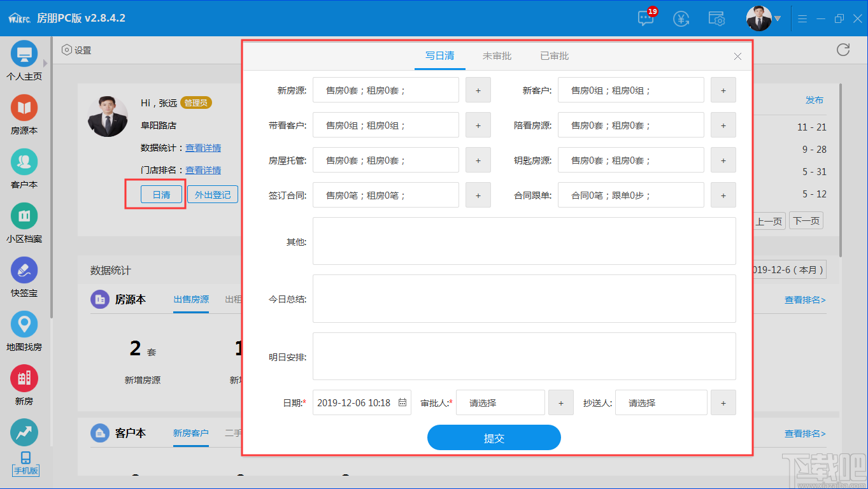Click the + button beside 新房源
Viewport: 868px width, 489px height.
[x=478, y=90]
